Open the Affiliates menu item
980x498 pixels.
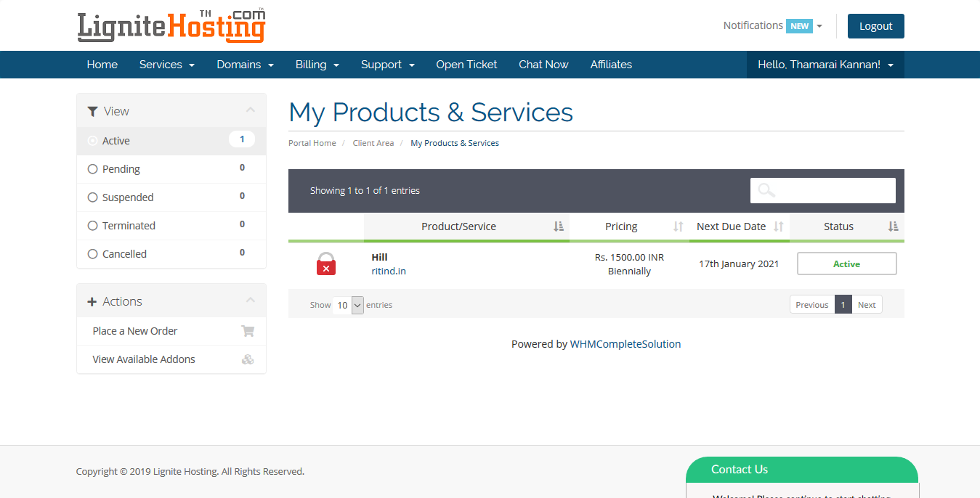611,65
